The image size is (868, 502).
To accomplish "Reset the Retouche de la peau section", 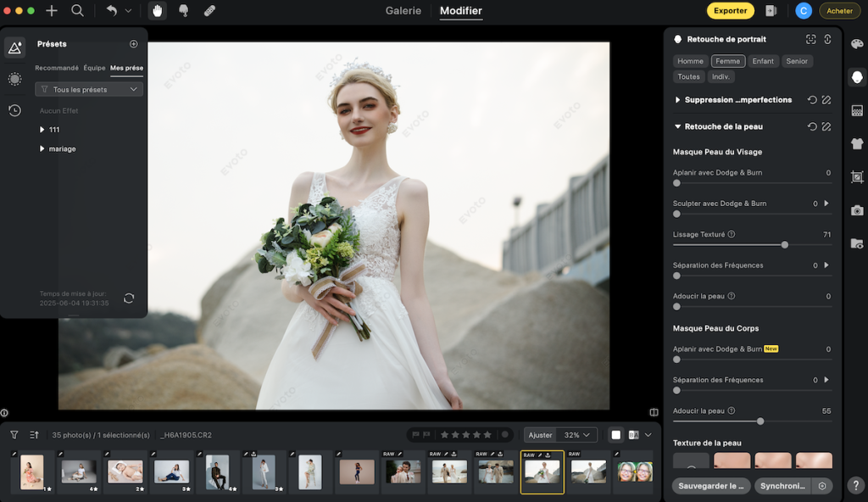I will click(812, 126).
